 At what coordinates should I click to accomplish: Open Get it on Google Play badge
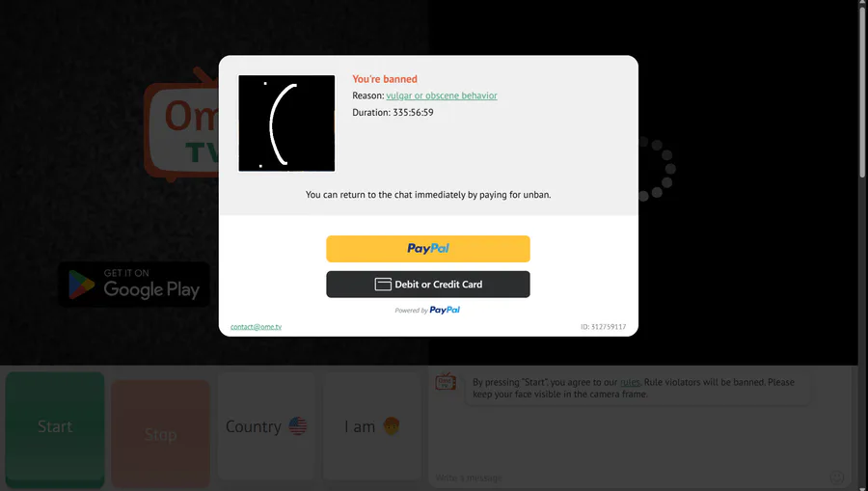point(134,284)
